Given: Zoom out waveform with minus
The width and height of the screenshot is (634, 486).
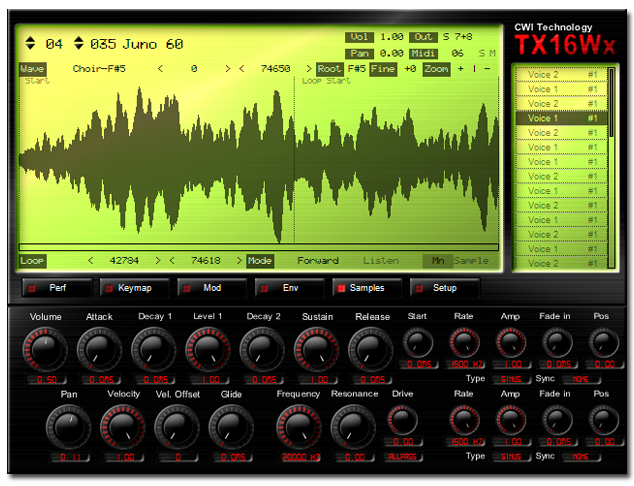Looking at the screenshot, I should click(x=487, y=69).
